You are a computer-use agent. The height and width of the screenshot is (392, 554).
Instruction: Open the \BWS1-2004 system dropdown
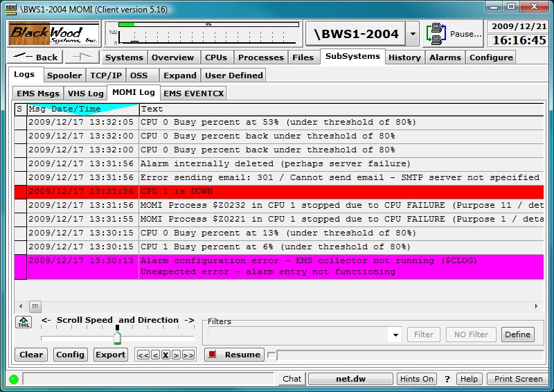tap(412, 33)
